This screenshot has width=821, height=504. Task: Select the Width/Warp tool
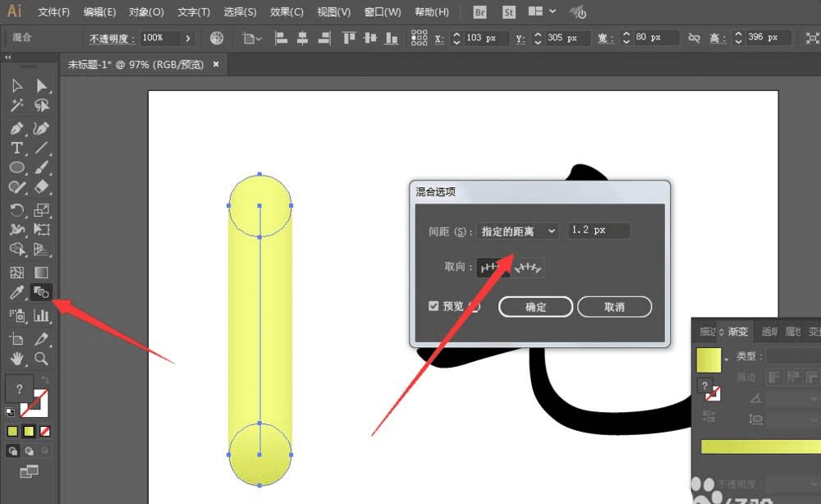[x=16, y=229]
